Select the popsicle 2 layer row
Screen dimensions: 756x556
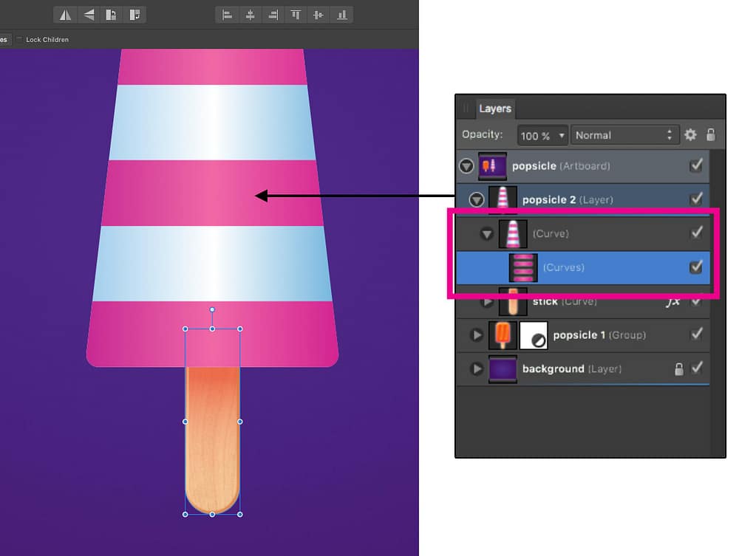[x=582, y=200]
